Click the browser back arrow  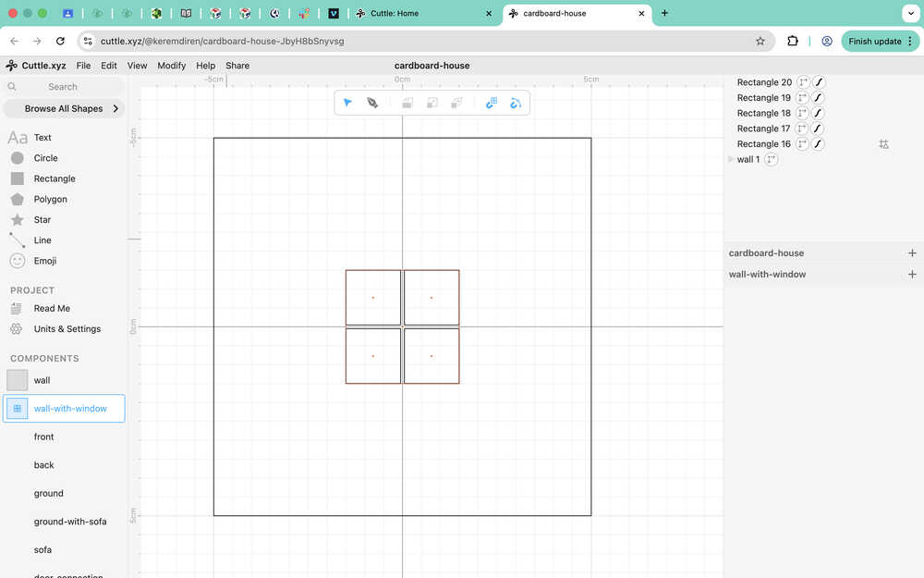[15, 41]
